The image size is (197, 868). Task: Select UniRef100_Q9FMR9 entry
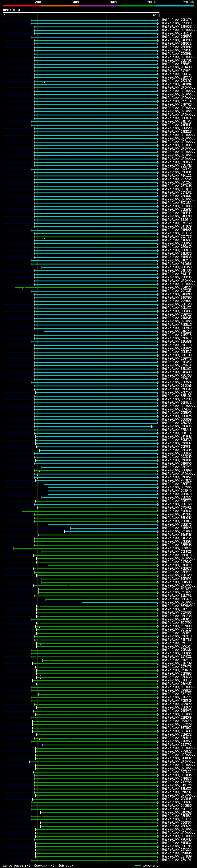coord(176,37)
